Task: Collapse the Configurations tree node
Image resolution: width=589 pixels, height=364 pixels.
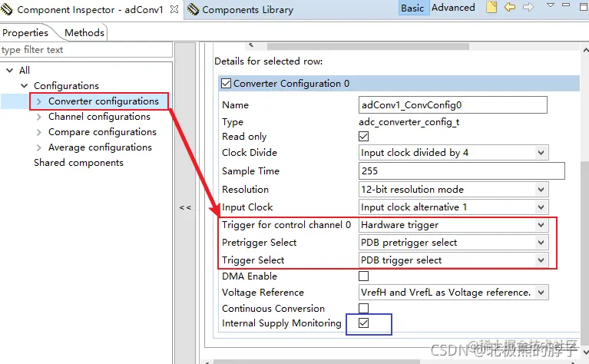Action: [25, 86]
